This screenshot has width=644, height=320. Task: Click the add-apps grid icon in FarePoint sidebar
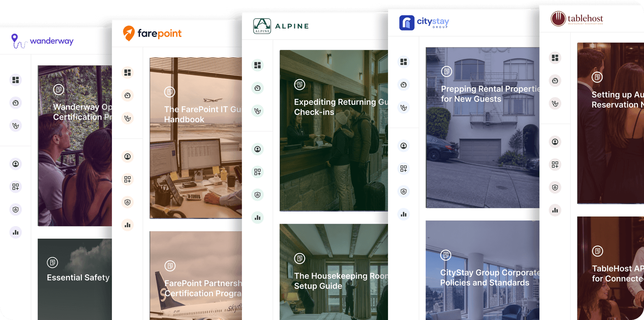[x=128, y=179]
